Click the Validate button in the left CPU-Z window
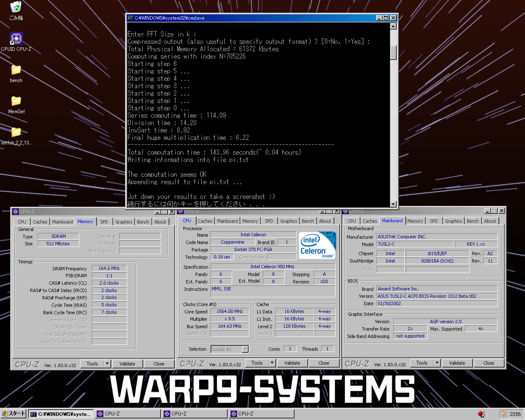525x420 pixels. tap(127, 364)
